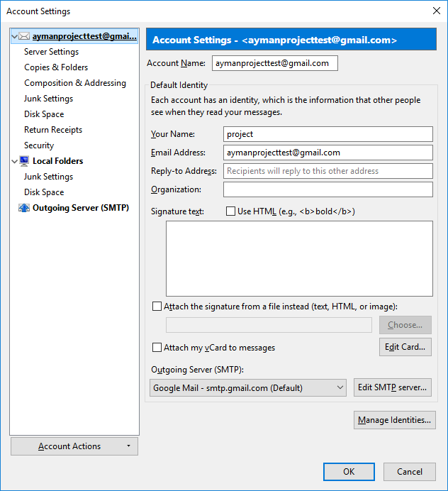
Task: Select the aymanprojecttest@gmail.com account in tree
Action: pos(84,36)
